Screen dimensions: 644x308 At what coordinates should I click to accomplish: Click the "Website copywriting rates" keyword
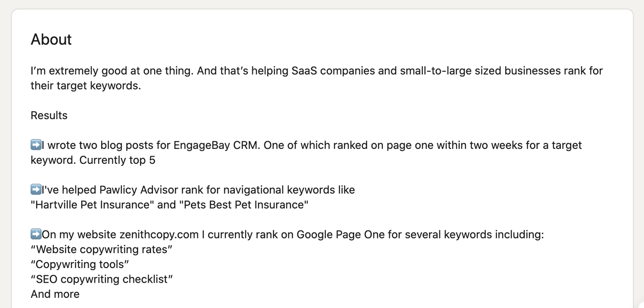102,249
